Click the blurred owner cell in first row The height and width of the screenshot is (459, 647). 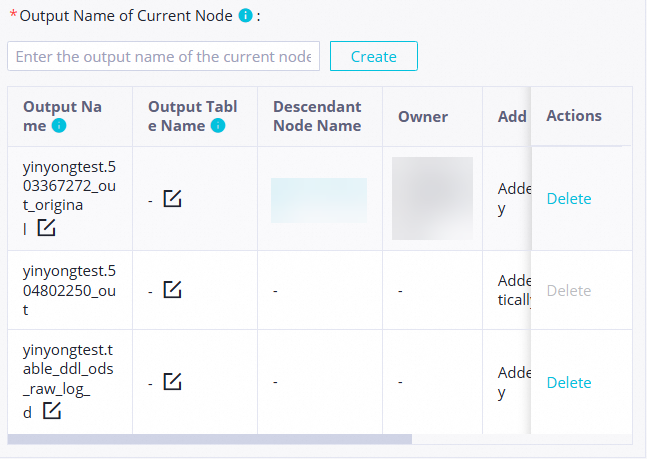pyautogui.click(x=432, y=199)
